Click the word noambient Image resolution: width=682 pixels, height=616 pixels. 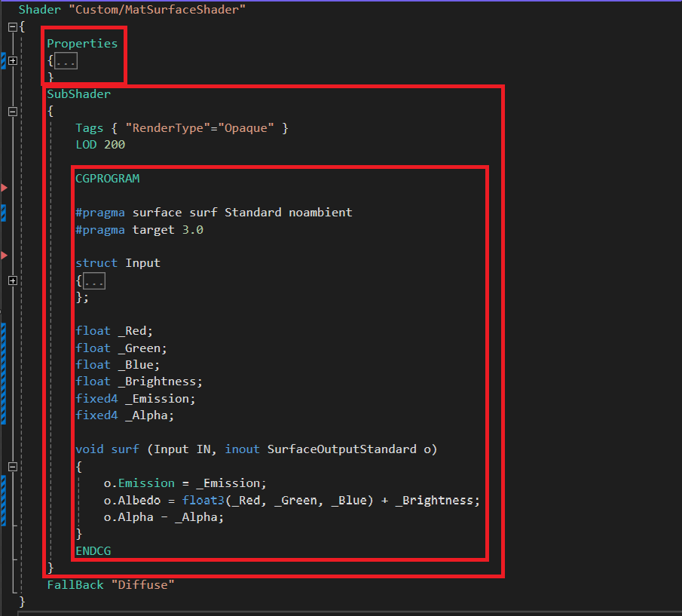[x=320, y=213]
